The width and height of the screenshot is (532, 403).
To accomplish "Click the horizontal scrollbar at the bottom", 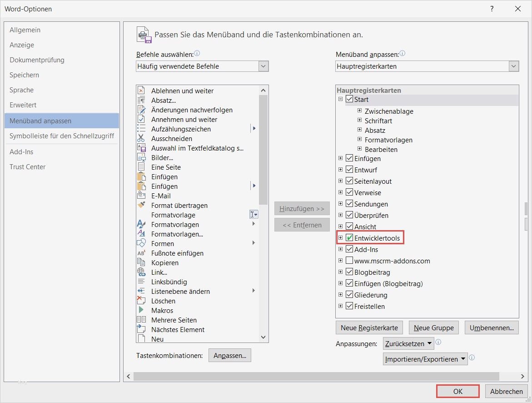I will tap(313, 376).
